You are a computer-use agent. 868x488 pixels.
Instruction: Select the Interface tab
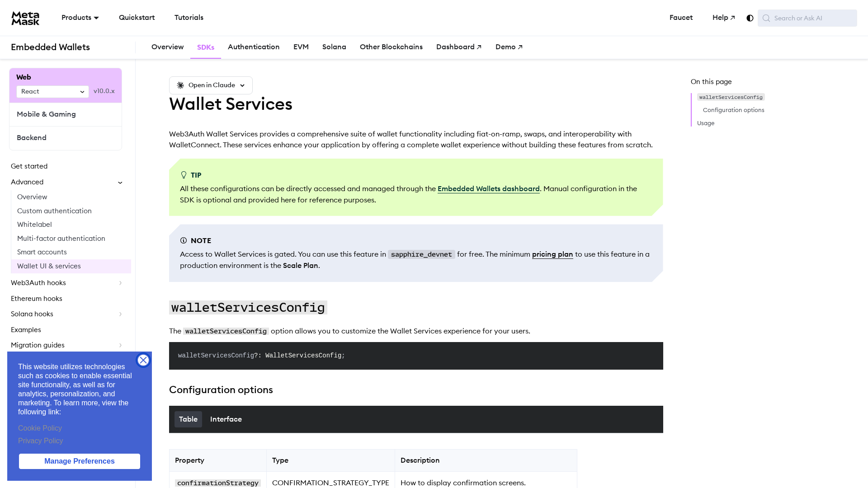click(226, 419)
